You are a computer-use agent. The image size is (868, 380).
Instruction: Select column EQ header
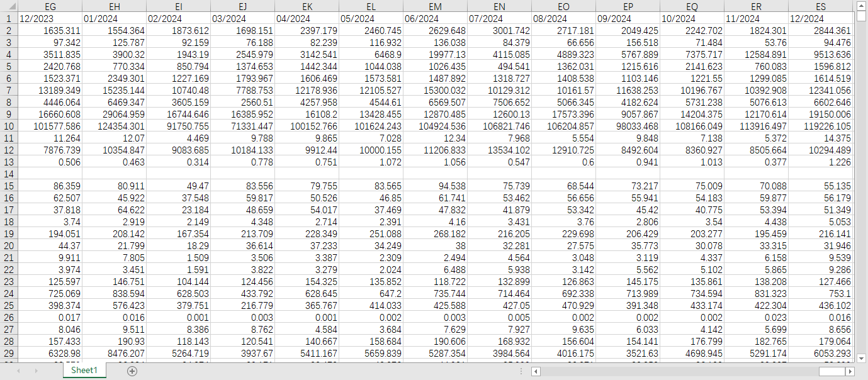[x=692, y=6]
